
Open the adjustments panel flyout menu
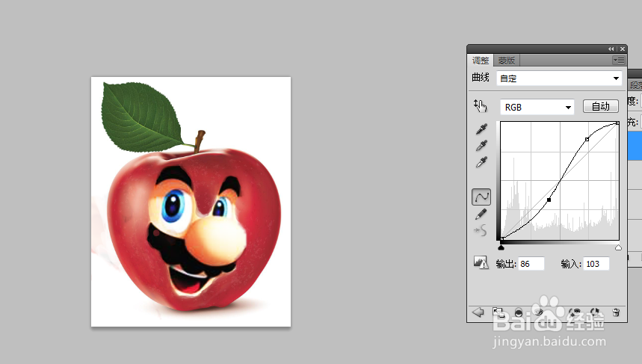[618, 61]
